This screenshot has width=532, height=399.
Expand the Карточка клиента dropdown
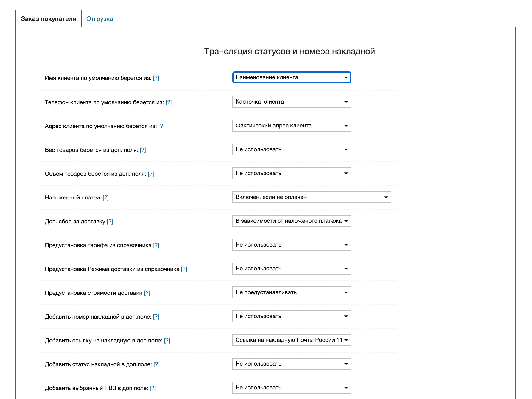pos(292,102)
